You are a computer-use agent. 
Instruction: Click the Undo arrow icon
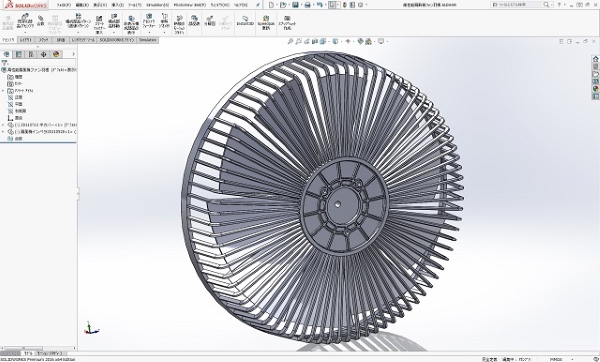(320, 5)
